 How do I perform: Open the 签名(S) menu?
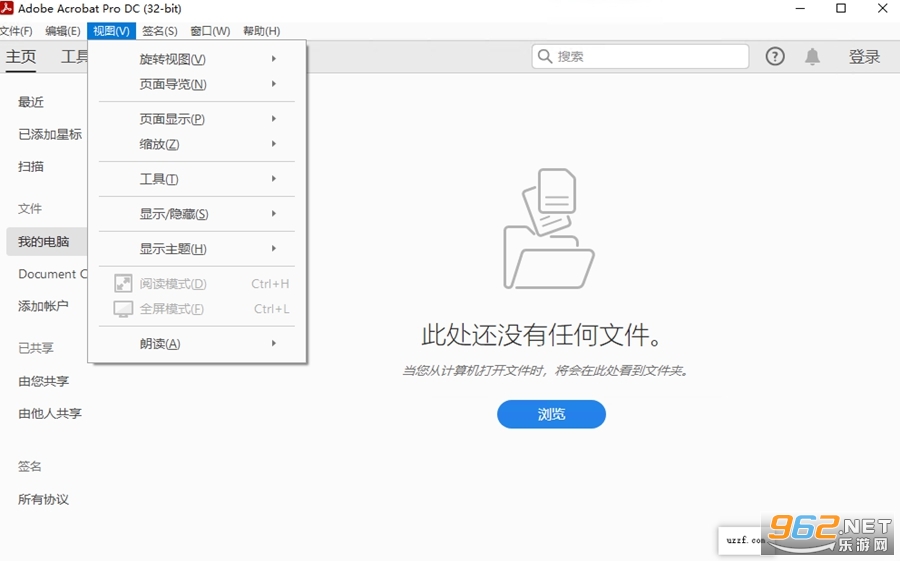[160, 31]
